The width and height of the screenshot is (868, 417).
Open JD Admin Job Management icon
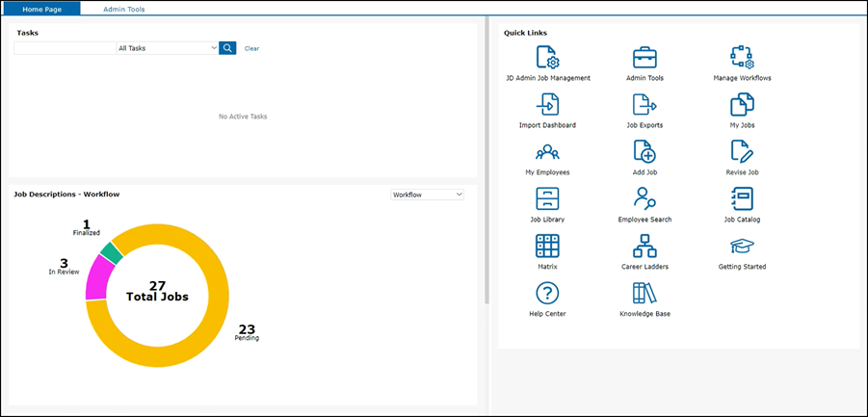[x=547, y=58]
